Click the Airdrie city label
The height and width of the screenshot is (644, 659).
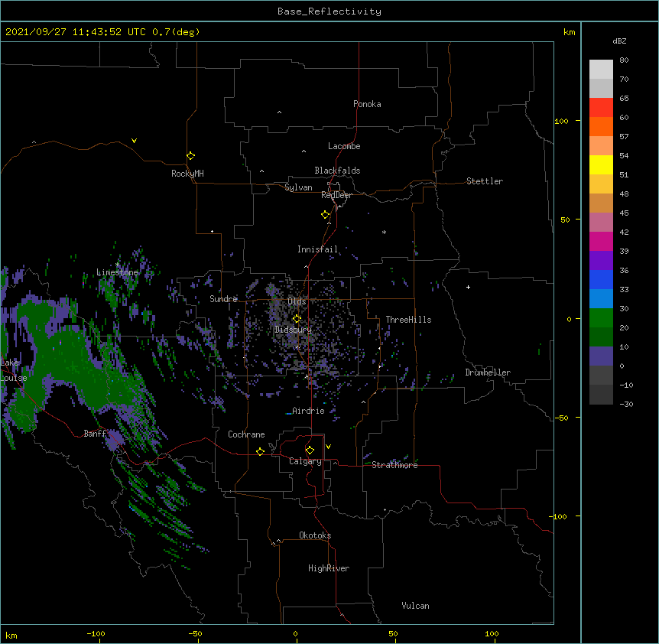(308, 411)
